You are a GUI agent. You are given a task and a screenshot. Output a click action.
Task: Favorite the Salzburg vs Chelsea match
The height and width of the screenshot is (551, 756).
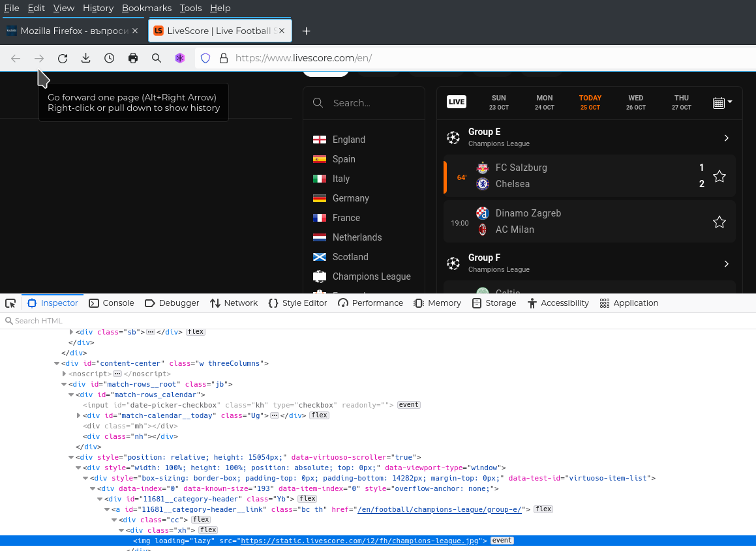pos(719,177)
